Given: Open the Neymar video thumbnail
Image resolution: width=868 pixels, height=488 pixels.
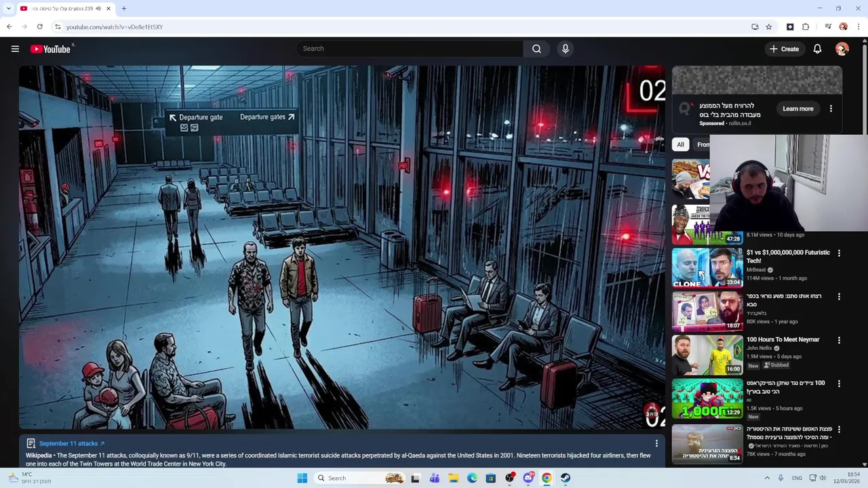Looking at the screenshot, I should pos(707,354).
